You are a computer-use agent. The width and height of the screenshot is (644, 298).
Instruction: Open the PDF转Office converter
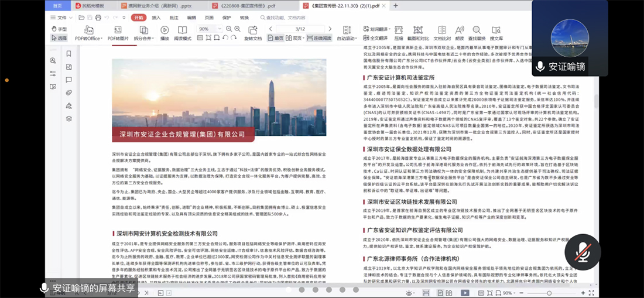(x=88, y=33)
